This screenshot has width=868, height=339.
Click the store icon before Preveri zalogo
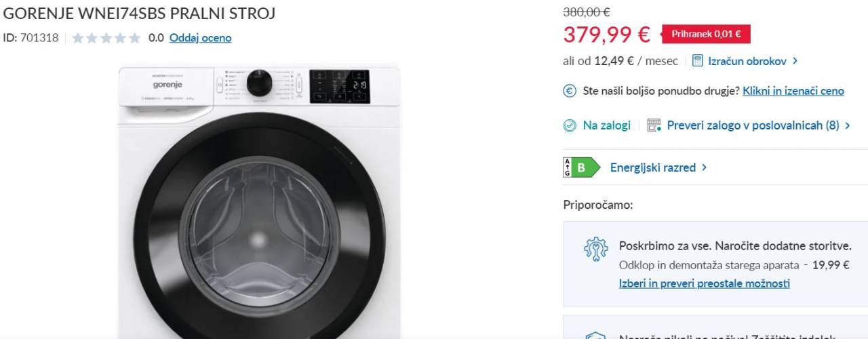point(654,125)
